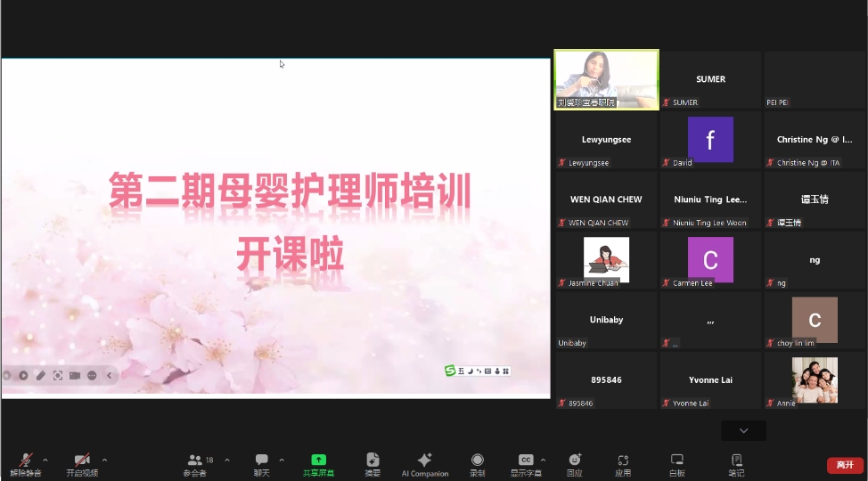
Task: Open the meeting summary (摘要) tool
Action: [373, 461]
